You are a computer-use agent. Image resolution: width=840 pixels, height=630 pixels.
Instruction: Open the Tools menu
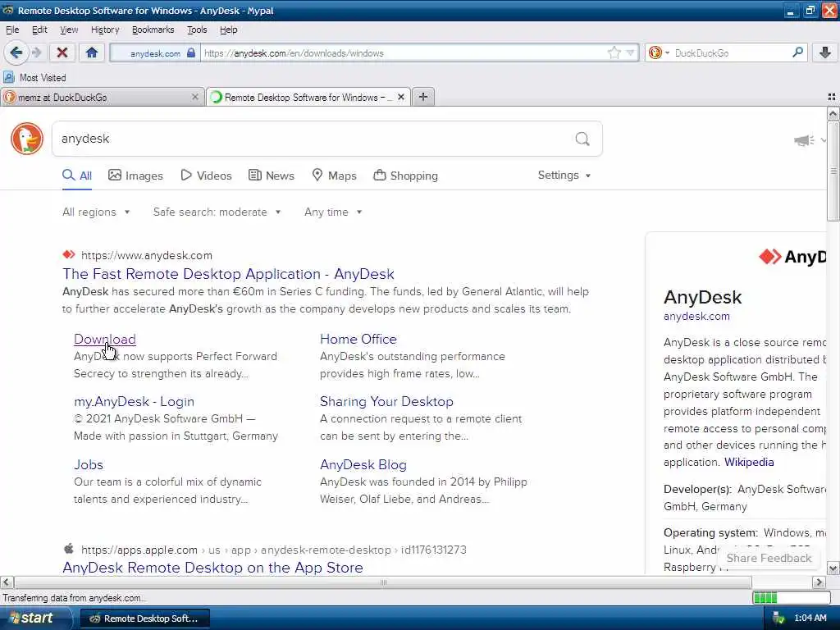(x=197, y=30)
